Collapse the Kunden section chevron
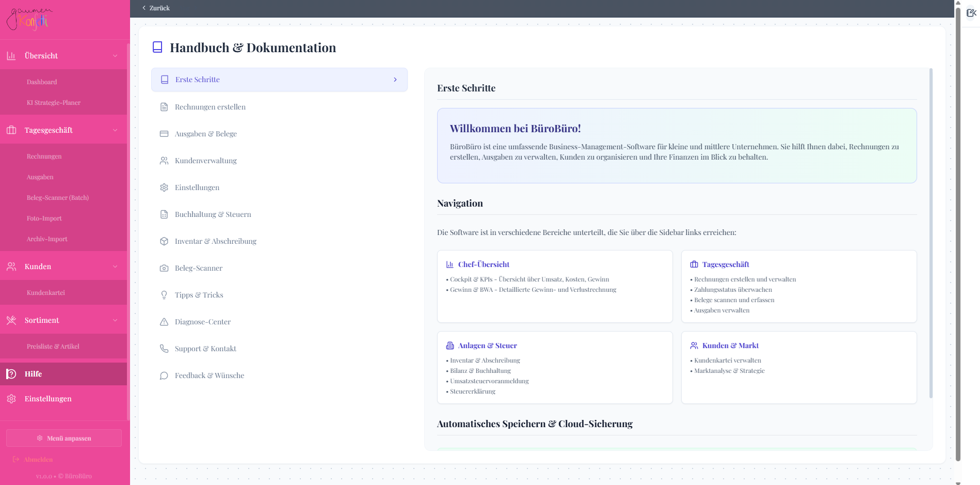Image resolution: width=980 pixels, height=485 pixels. (115, 267)
